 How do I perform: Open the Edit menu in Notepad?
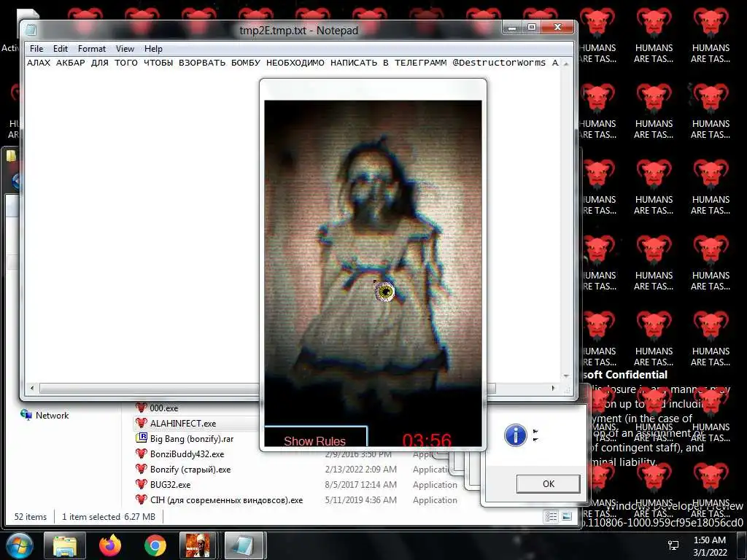[60, 49]
